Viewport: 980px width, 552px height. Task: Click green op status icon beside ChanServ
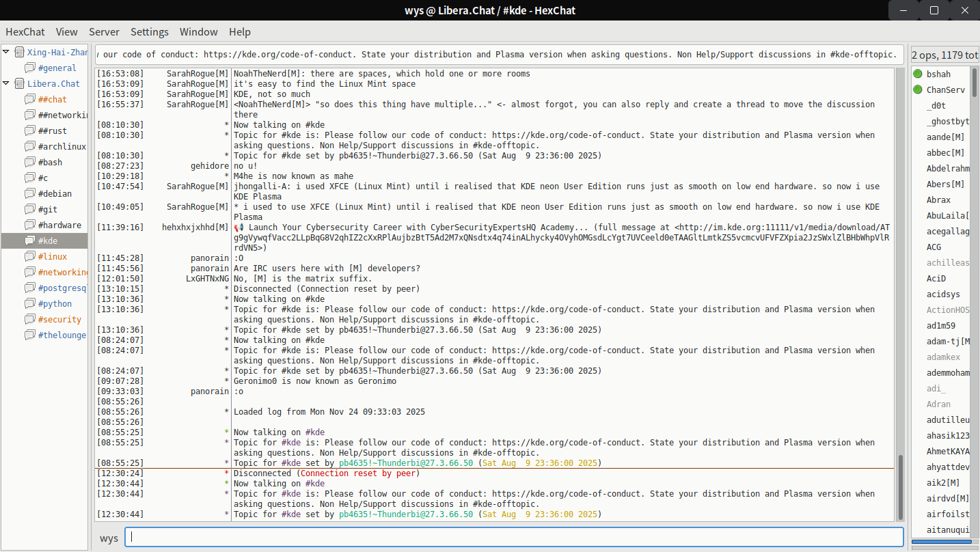pyautogui.click(x=918, y=89)
